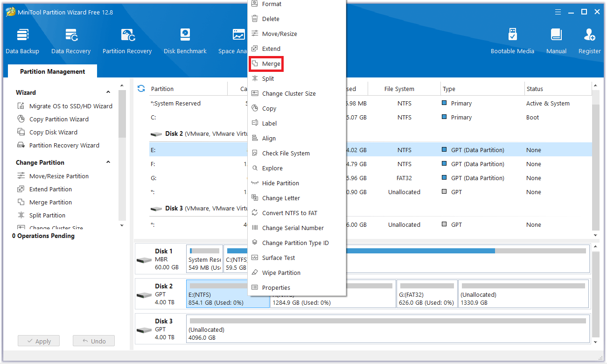The width and height of the screenshot is (607, 364).
Task: Switch to Partition Management tab
Action: point(52,71)
